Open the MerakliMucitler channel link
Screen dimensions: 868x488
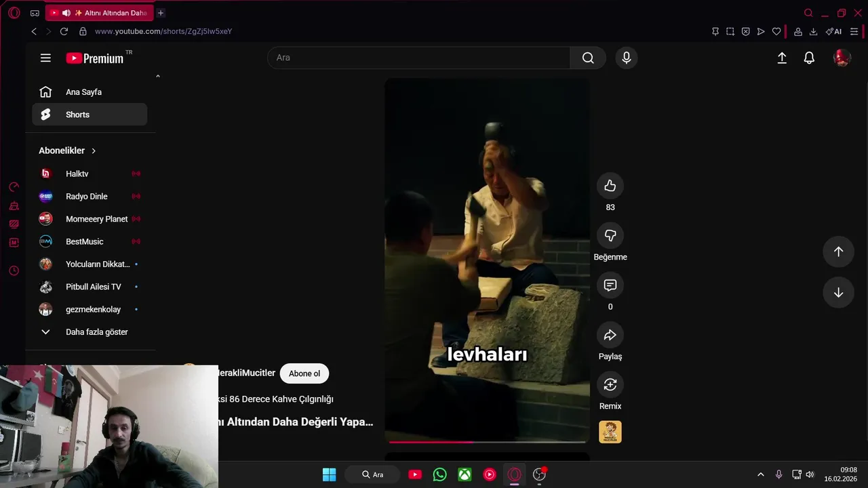pyautogui.click(x=246, y=373)
